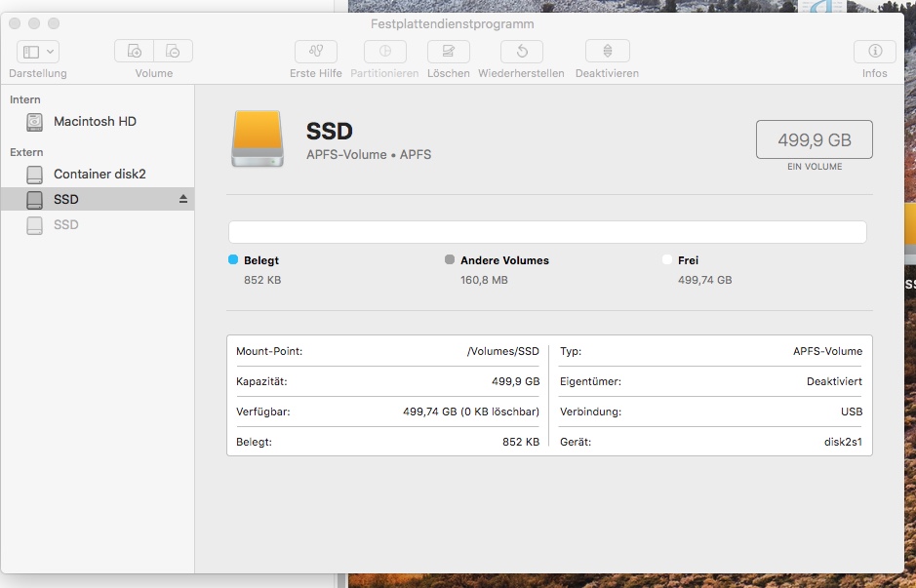
Task: Open the Darstellung view dropdown
Action: [x=38, y=52]
